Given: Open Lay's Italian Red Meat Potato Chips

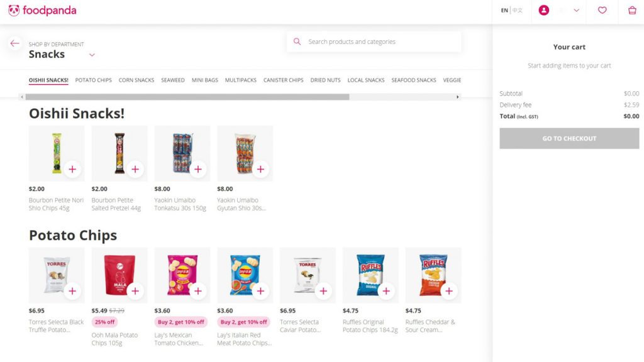Looking at the screenshot, I should tap(244, 339).
